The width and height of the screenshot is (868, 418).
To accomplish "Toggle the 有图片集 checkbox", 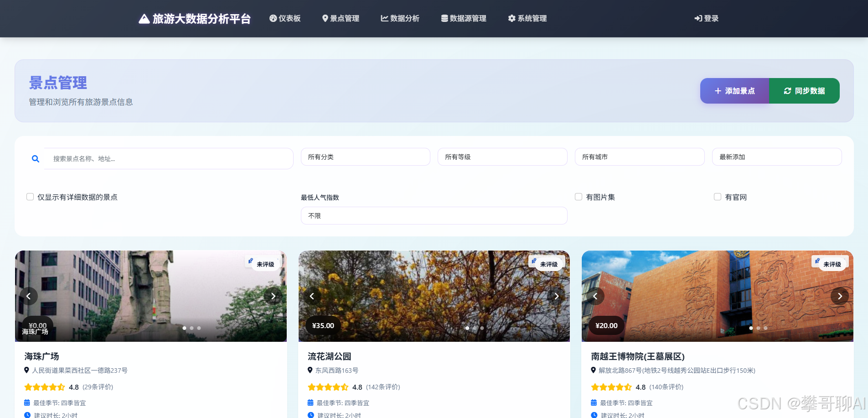I will [579, 197].
